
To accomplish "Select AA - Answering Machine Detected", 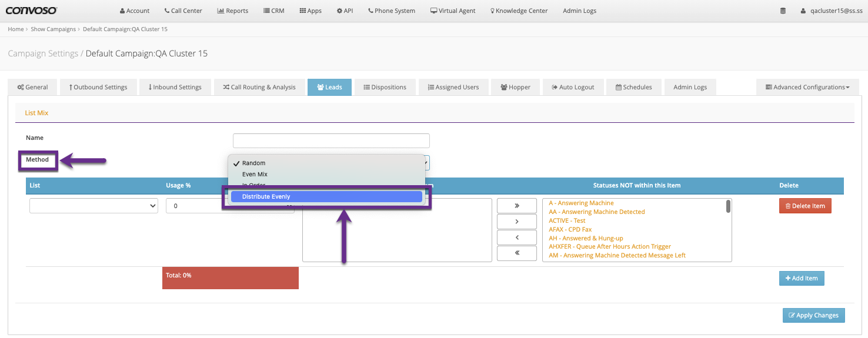I will (x=597, y=212).
